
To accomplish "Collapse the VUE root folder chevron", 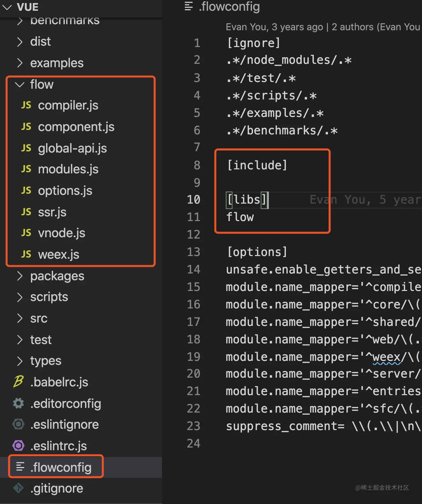I will (7, 7).
